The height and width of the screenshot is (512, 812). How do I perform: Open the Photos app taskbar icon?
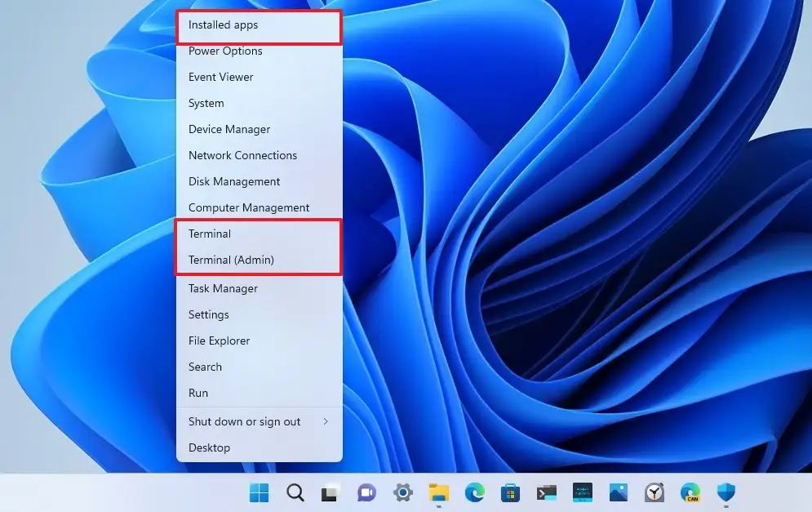[x=619, y=492]
